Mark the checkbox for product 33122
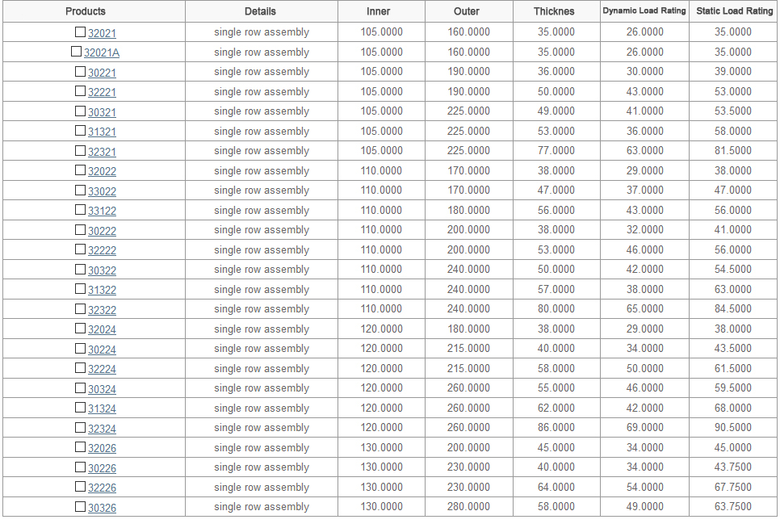The height and width of the screenshot is (532, 780). pyautogui.click(x=80, y=210)
